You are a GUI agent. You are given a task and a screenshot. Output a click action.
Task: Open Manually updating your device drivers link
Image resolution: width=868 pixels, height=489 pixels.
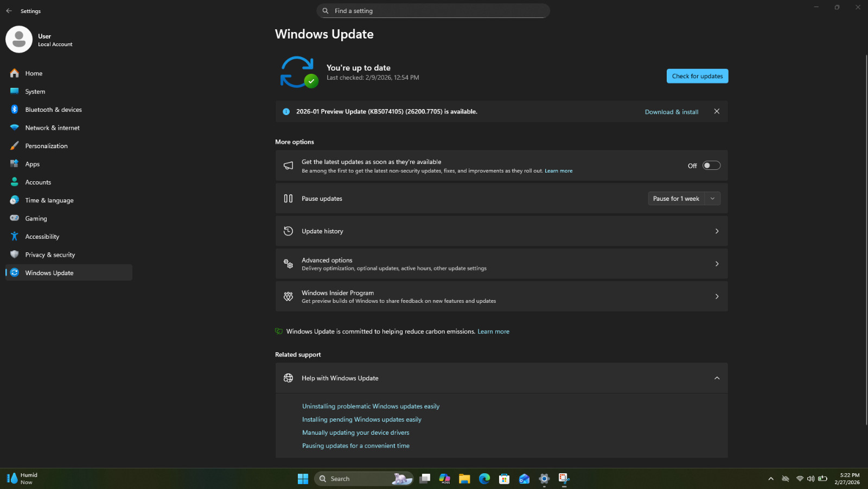355,433
